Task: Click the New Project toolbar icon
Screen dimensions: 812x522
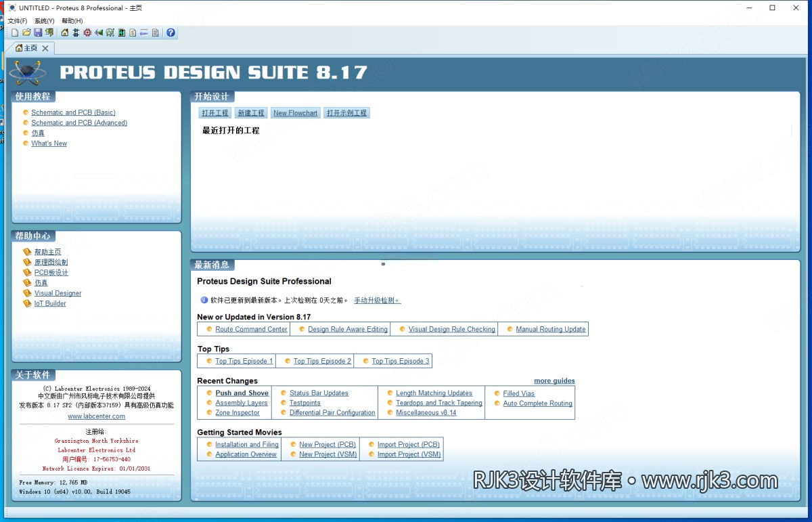Action: click(15, 32)
